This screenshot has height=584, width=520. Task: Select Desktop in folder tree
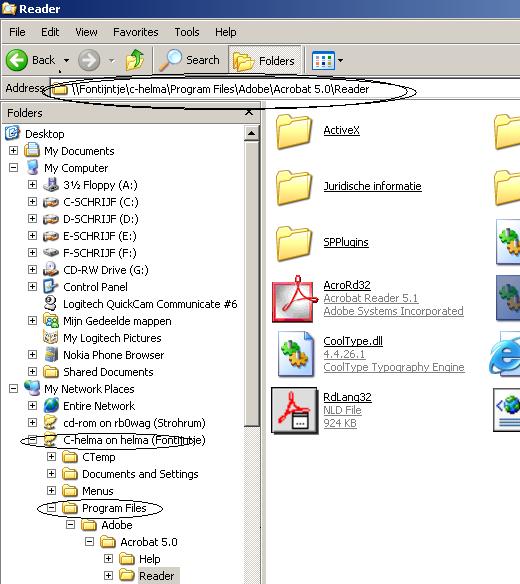coord(45,134)
